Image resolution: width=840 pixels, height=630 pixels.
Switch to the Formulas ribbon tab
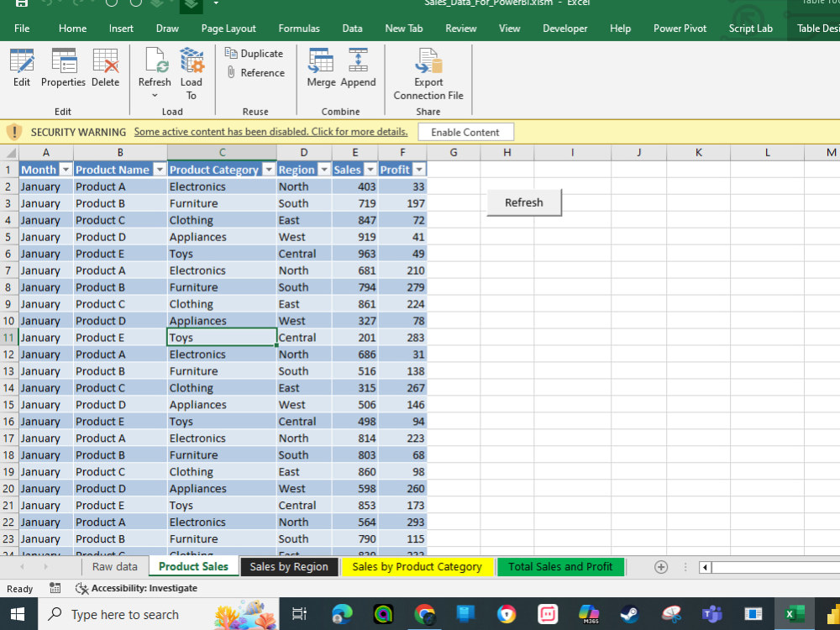(x=299, y=29)
